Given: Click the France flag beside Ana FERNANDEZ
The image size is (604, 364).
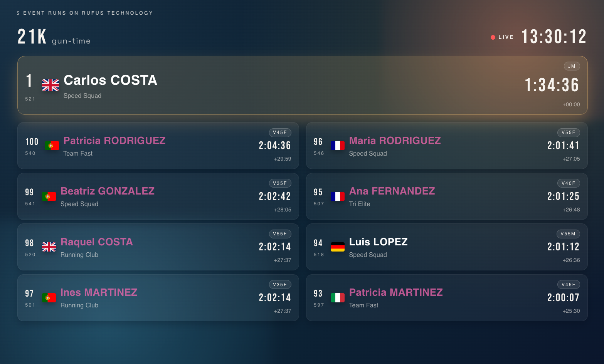Looking at the screenshot, I should [338, 196].
